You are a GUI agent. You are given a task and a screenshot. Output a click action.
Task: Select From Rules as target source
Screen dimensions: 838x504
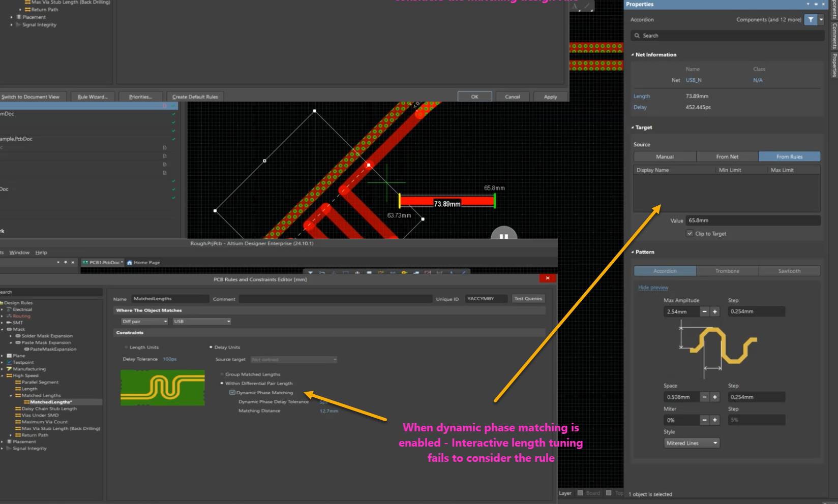[x=789, y=156]
